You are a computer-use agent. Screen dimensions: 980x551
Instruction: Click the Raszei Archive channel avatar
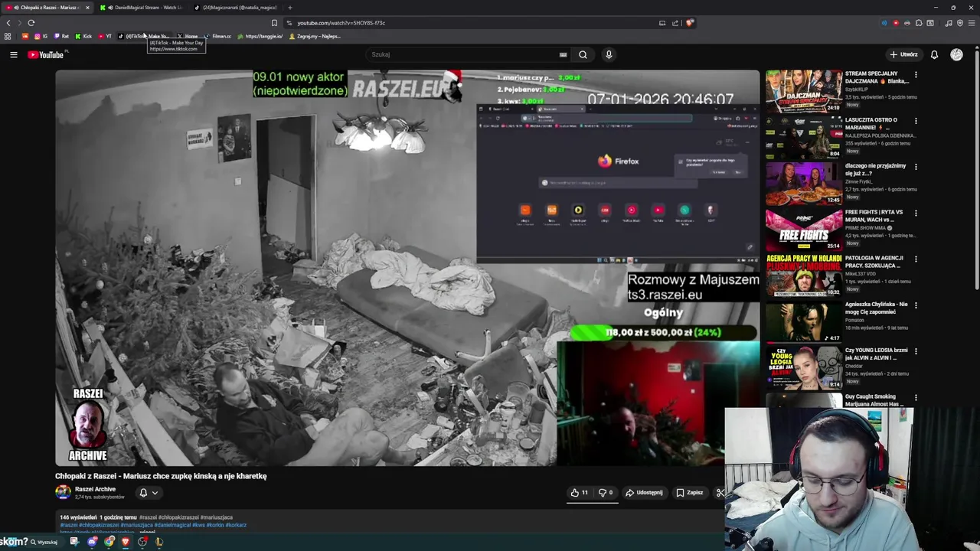tap(63, 493)
